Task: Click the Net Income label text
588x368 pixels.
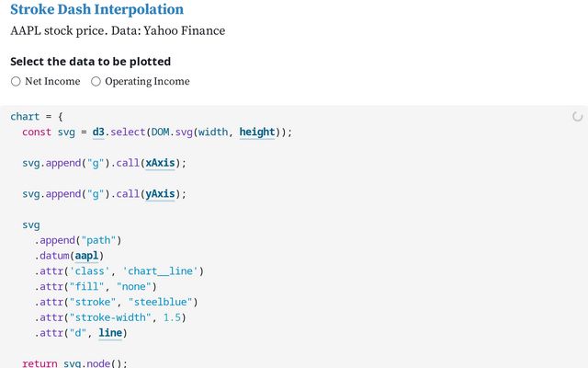Action: click(x=52, y=82)
